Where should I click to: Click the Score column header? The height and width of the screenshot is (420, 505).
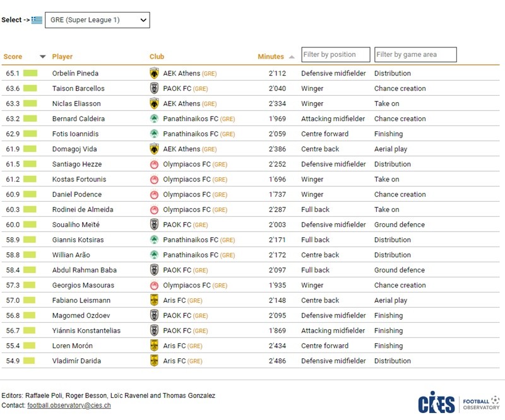coord(13,57)
